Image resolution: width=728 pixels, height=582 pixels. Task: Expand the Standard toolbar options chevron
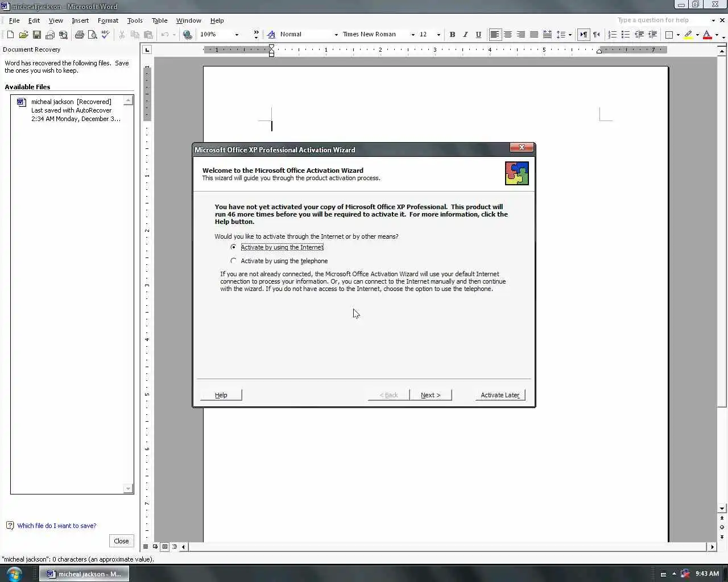(x=256, y=35)
